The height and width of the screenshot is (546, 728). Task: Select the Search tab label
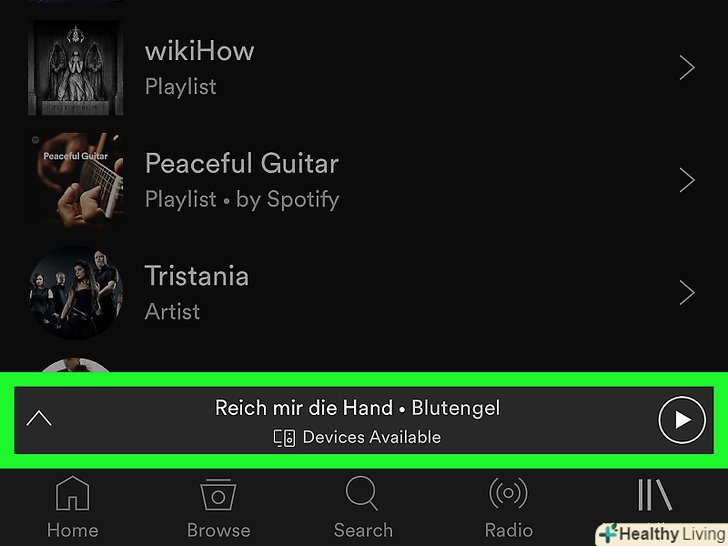coord(363,530)
